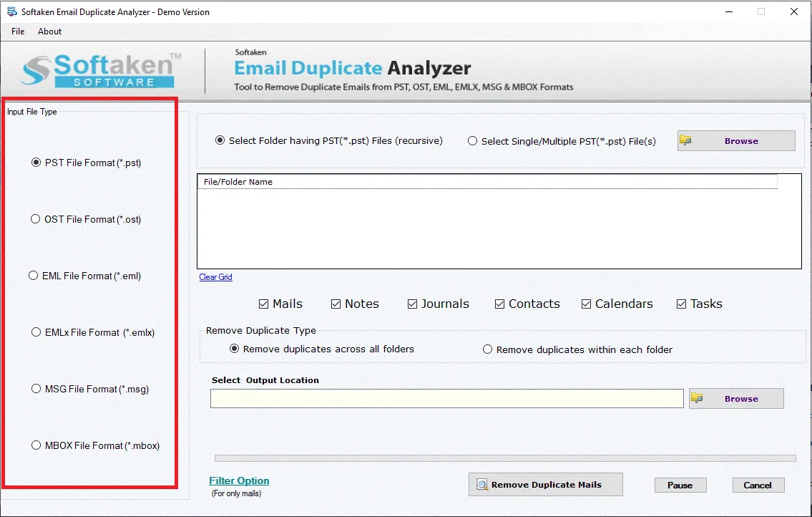Viewport: 812px width, 517px height.
Task: Click the Remove Duplicate Mails button
Action: tap(546, 484)
